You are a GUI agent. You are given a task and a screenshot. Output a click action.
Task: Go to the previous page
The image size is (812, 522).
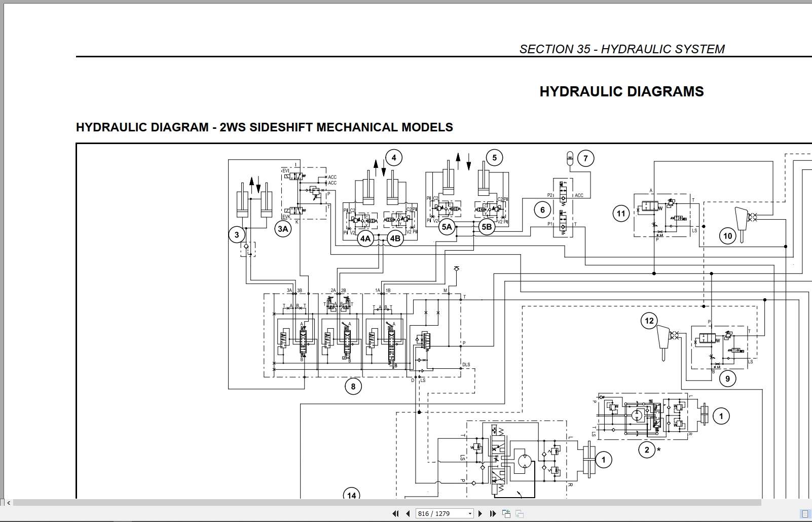point(408,514)
